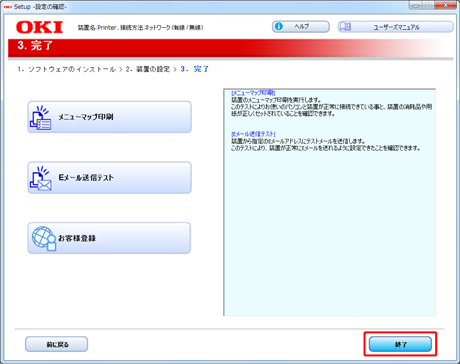This screenshot has width=460, height=364.
Task: Click the blue info icon on Help button
Action: click(x=279, y=26)
